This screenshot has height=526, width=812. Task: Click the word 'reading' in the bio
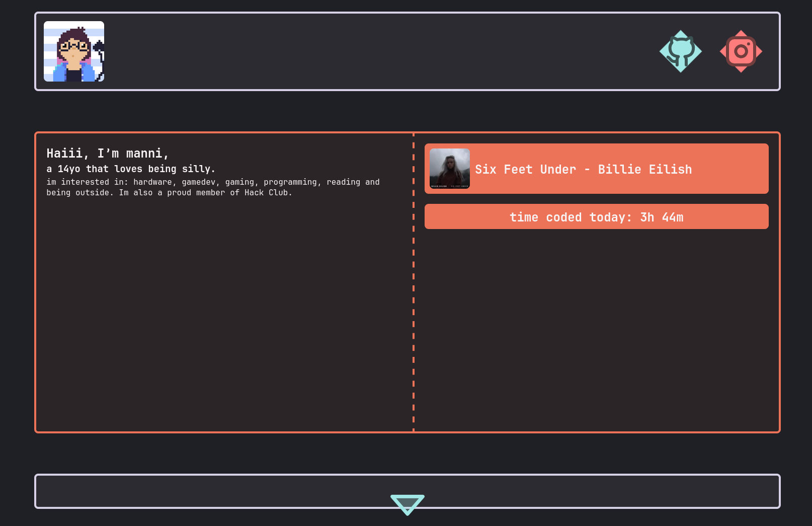tap(343, 182)
